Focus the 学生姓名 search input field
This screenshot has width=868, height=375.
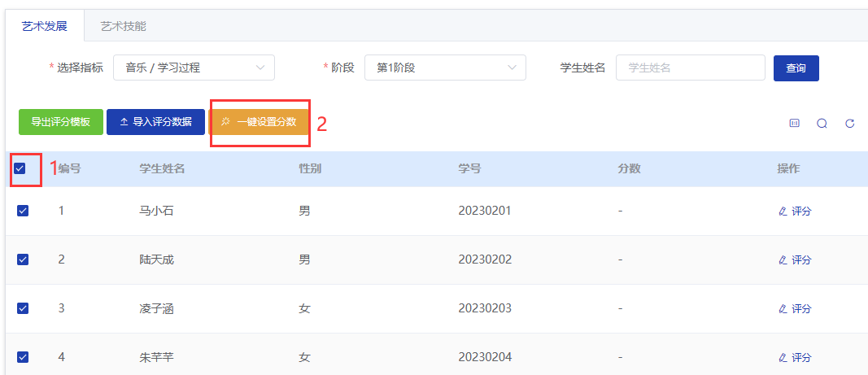(x=691, y=68)
